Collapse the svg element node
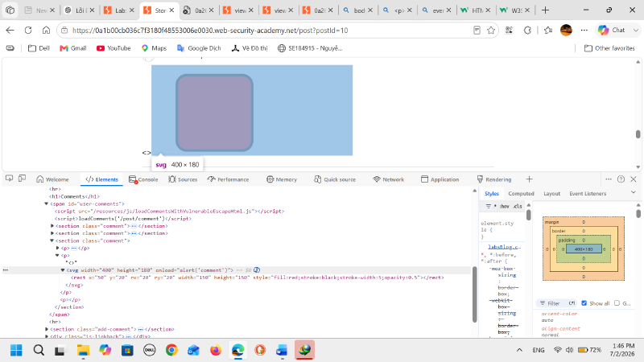 pyautogui.click(x=63, y=270)
